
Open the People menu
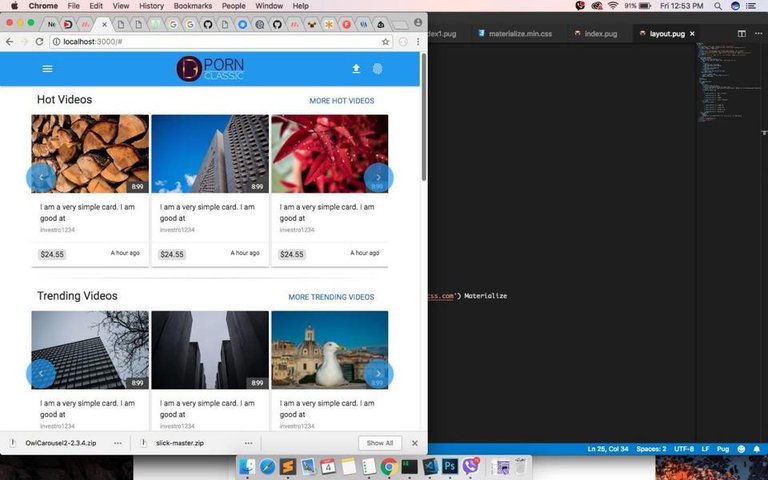point(234,6)
